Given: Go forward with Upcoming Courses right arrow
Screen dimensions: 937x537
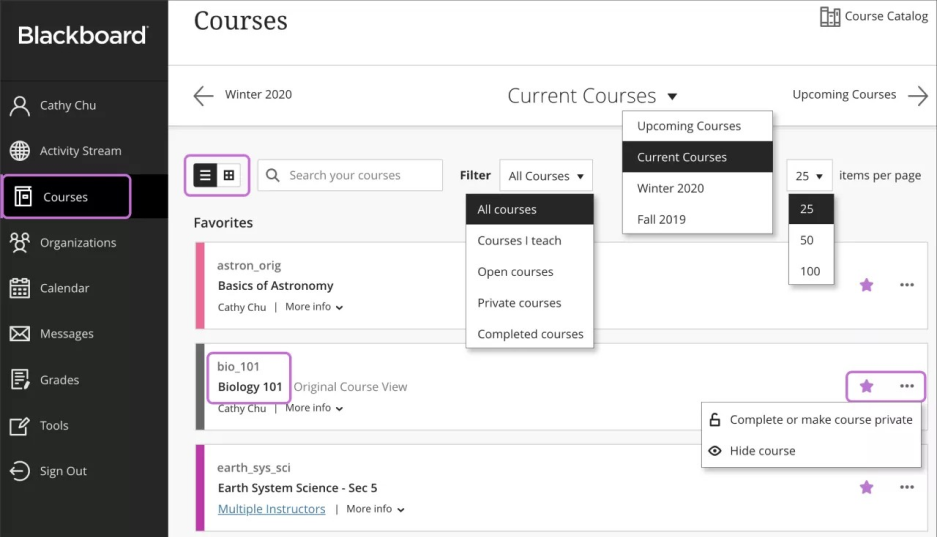Looking at the screenshot, I should [x=918, y=96].
